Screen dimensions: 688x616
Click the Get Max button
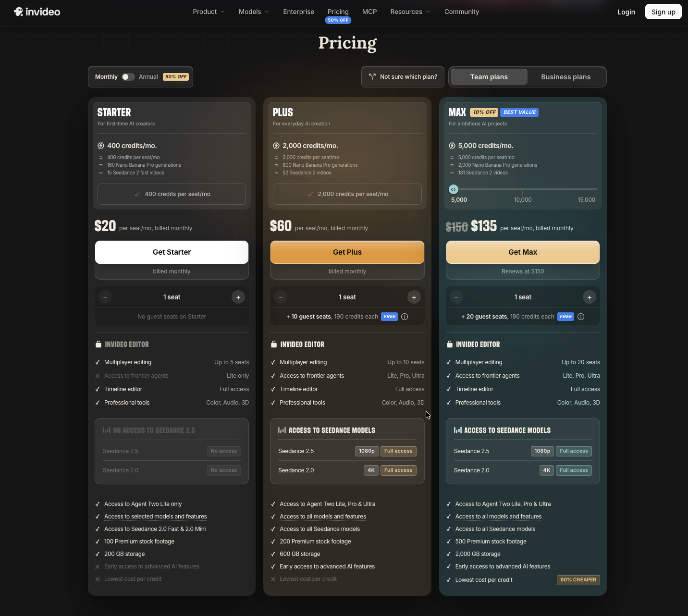[x=523, y=252]
